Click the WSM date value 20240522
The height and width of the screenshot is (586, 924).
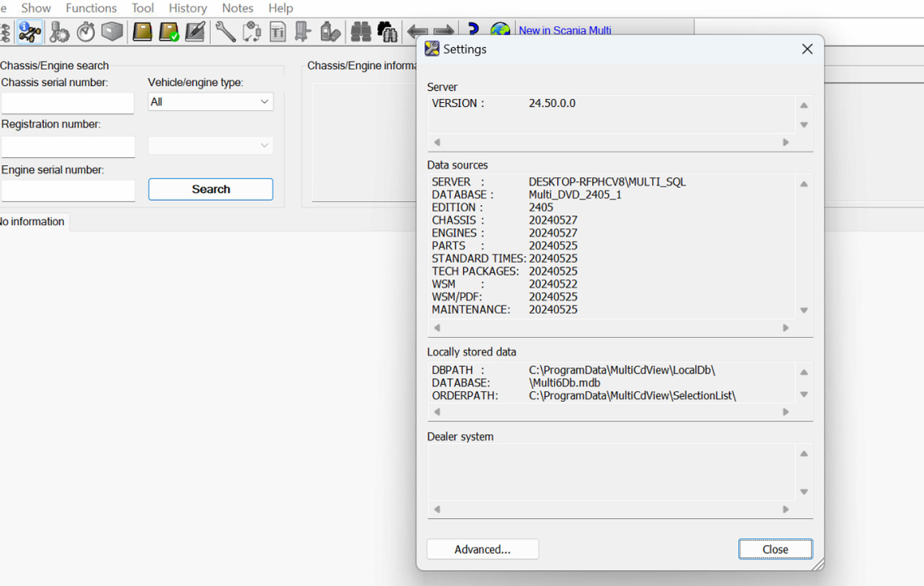[x=553, y=284]
